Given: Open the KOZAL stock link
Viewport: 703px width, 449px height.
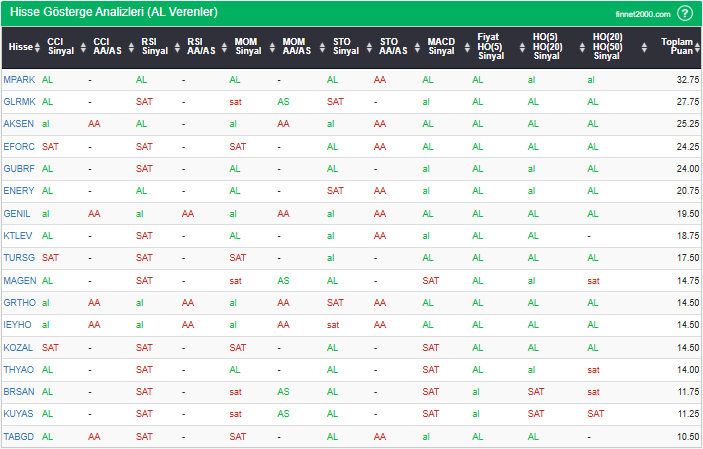Looking at the screenshot, I should (18, 347).
